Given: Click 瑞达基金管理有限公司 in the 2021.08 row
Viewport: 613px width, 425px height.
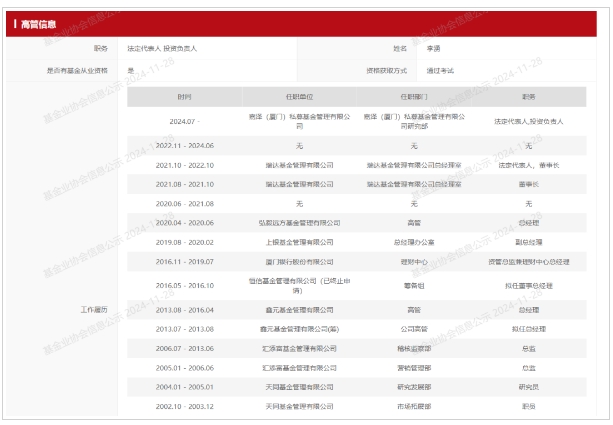Looking at the screenshot, I should tap(299, 184).
